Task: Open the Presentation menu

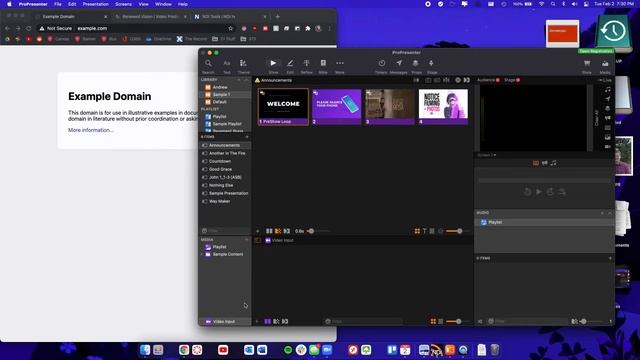Action: tap(96, 4)
